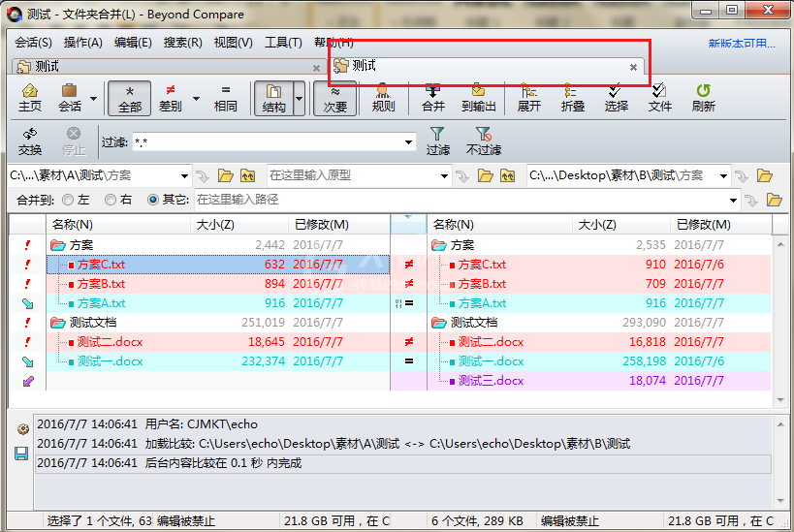Screen dimensions: 794x532
Task: Select the 其它 merge-to radio button
Action: (153, 200)
